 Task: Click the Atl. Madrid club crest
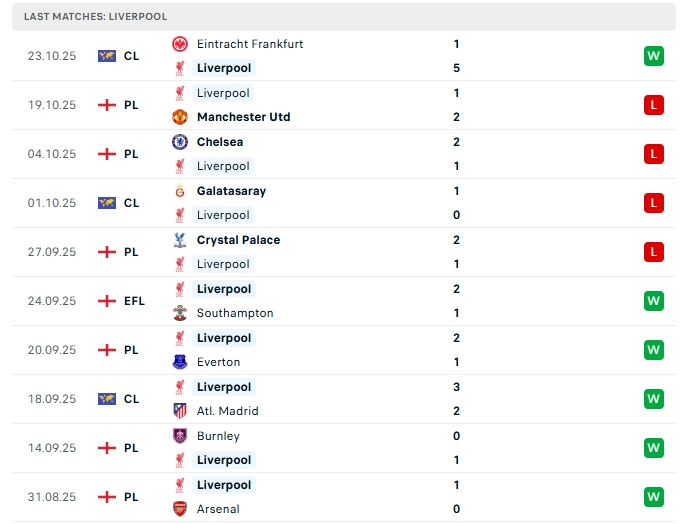[180, 411]
